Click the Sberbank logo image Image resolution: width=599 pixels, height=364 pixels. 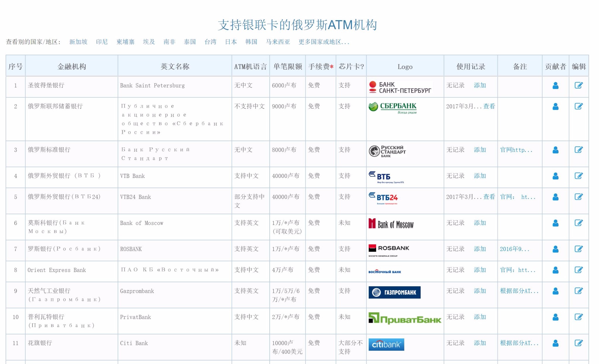393,108
